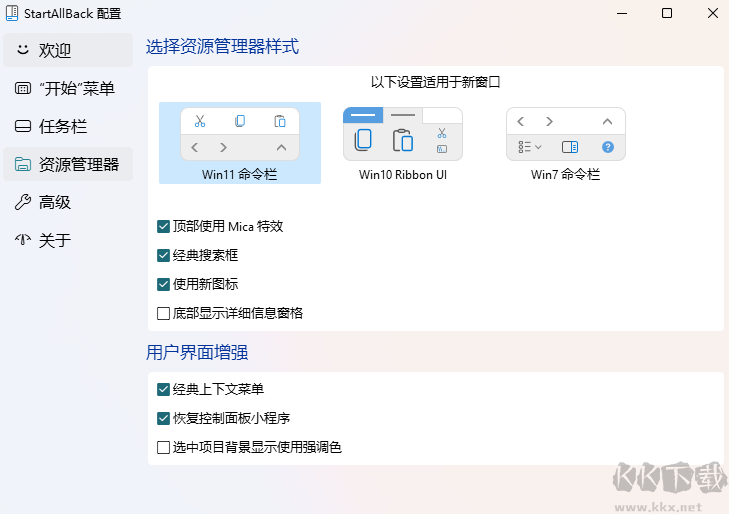Viewport: 729px width, 514px height.
Task: Choose the Win10 Ribbon UI style preview
Action: [x=402, y=136]
